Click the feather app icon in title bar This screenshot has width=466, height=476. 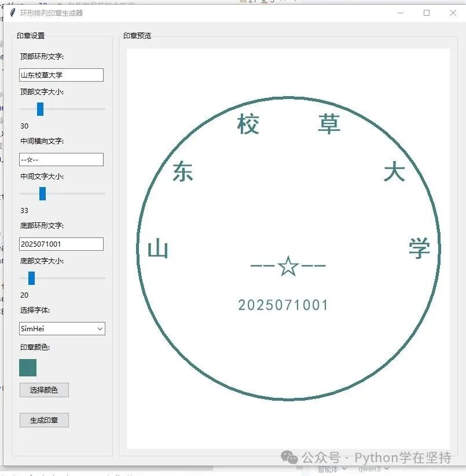[12, 13]
